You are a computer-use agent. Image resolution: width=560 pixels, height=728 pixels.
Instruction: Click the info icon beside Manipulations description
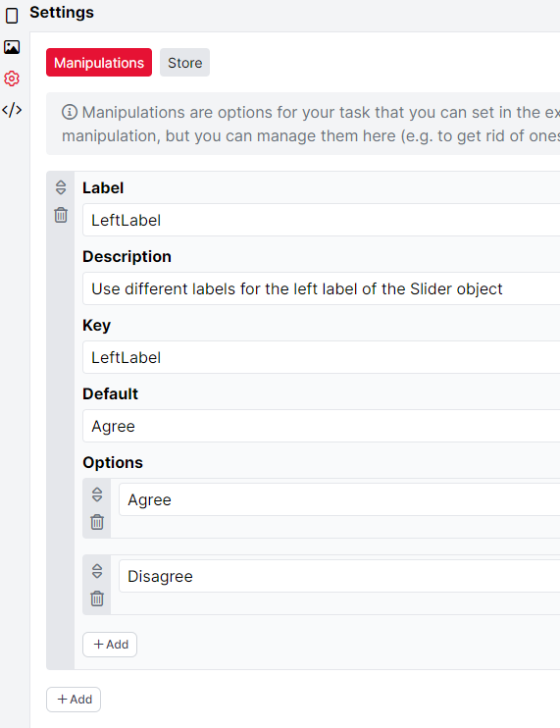click(70, 112)
